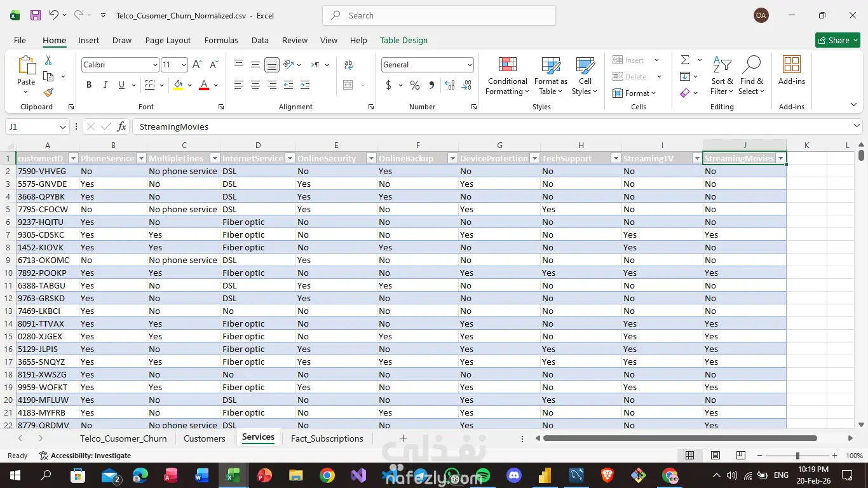Screen dimensions: 868x488
Task: Open Conditional Formatting menu
Action: 507,76
